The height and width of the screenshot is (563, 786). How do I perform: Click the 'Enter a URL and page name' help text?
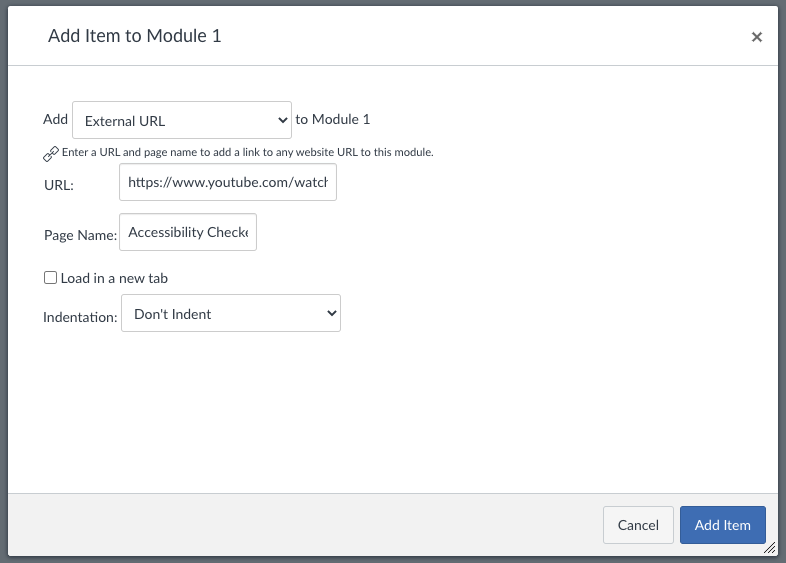click(248, 152)
